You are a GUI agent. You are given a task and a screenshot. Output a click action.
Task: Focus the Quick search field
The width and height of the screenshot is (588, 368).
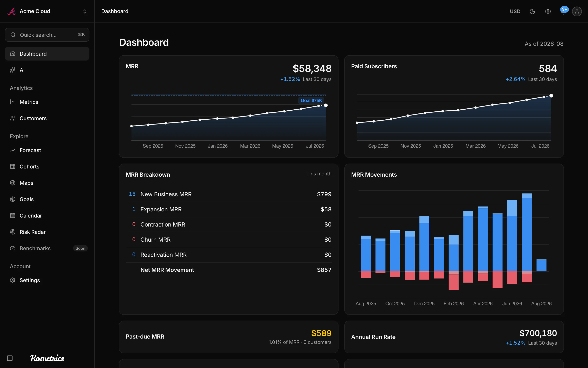(47, 35)
